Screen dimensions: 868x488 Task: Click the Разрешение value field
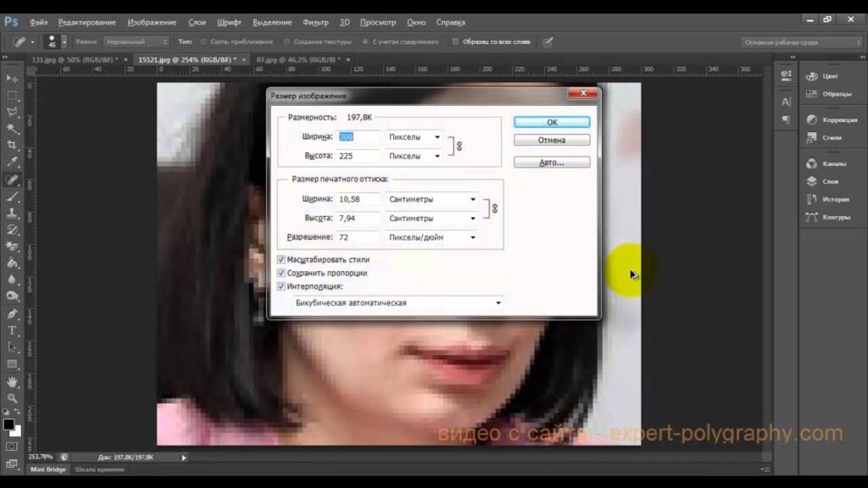point(358,237)
